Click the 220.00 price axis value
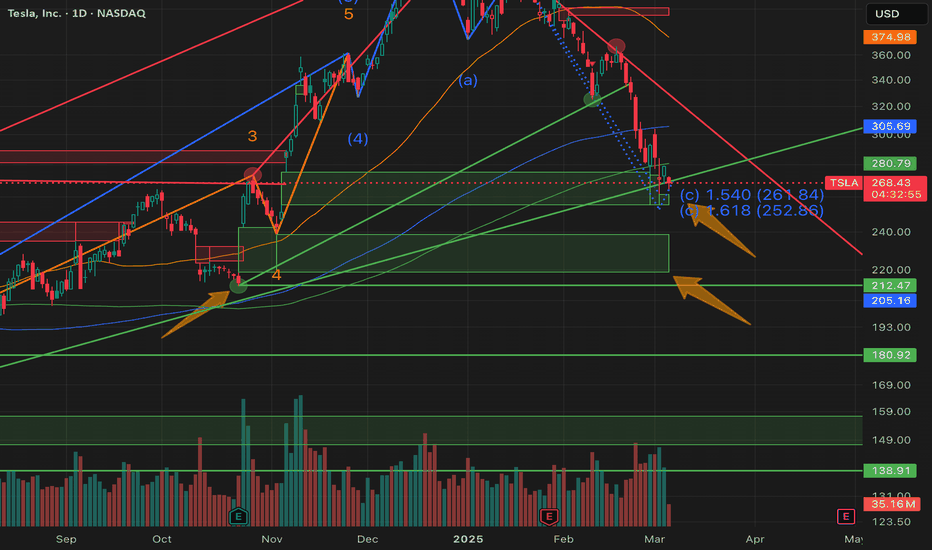The width and height of the screenshot is (932, 550). [x=890, y=270]
